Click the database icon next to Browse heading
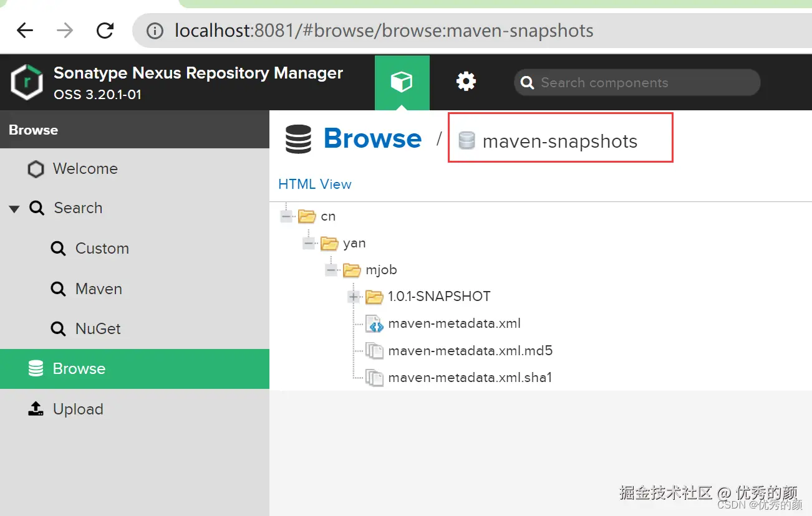Image resolution: width=812 pixels, height=516 pixels. pyautogui.click(x=298, y=138)
